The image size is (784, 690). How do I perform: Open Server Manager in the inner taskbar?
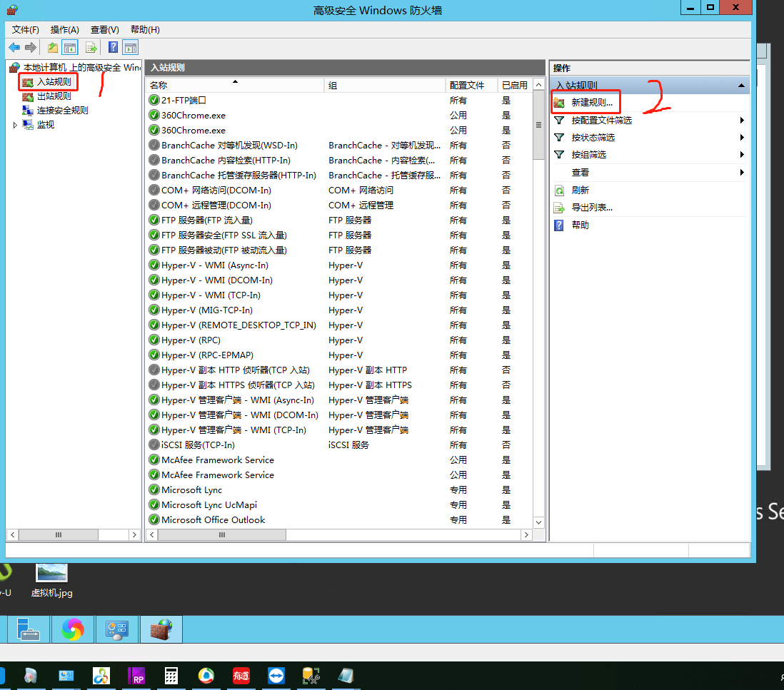(x=29, y=629)
